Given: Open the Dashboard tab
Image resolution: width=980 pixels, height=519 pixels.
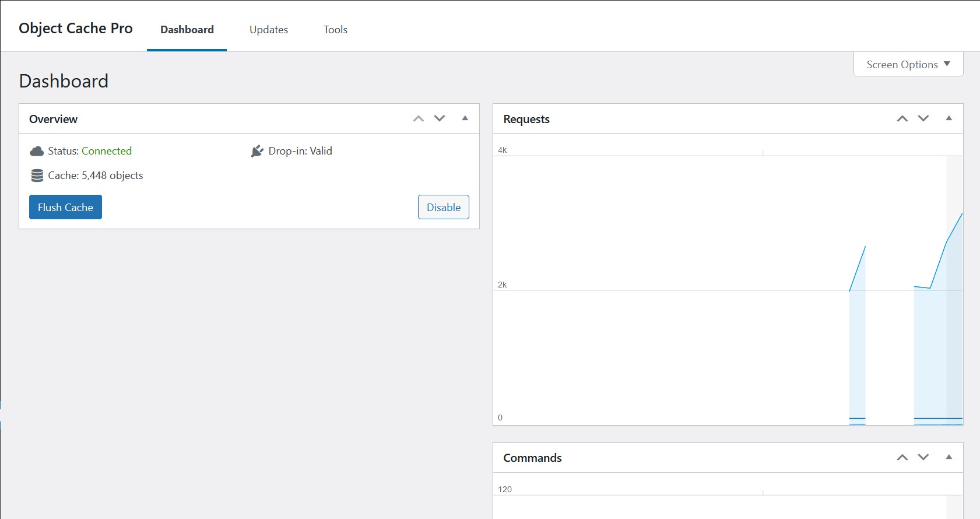Looking at the screenshot, I should [x=187, y=29].
